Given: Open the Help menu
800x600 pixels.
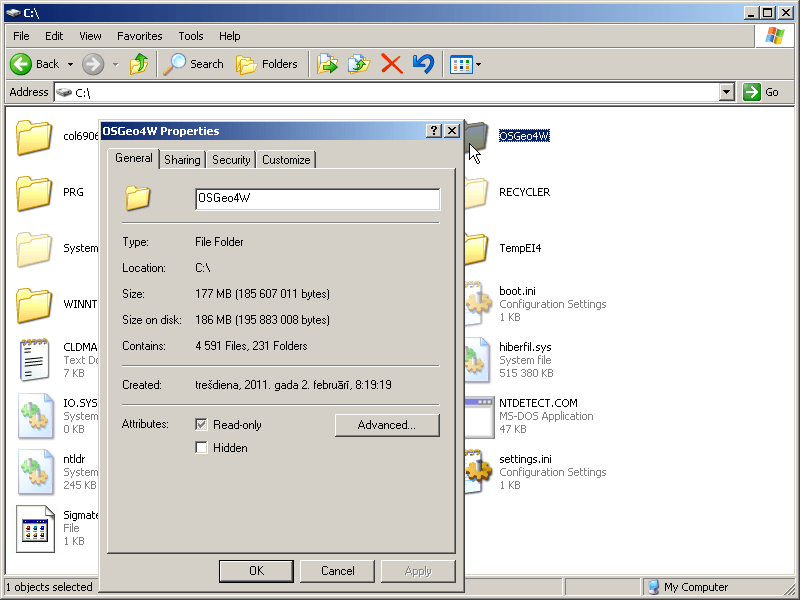Looking at the screenshot, I should pos(230,36).
